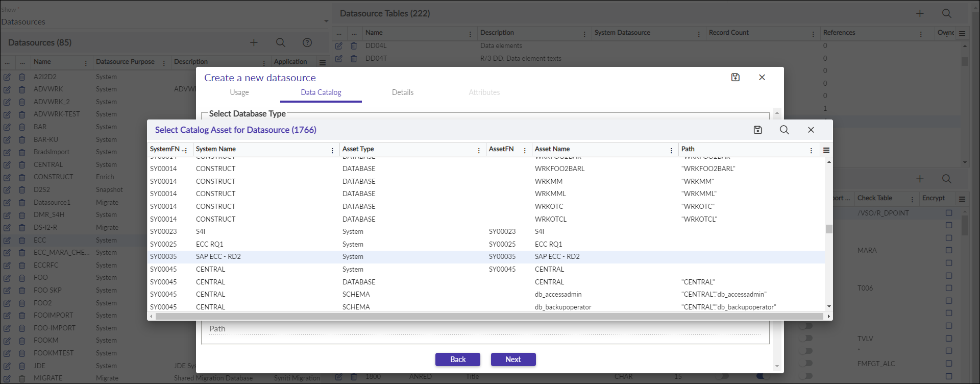Open Asset Type column options menu
The height and width of the screenshot is (384, 980).
coord(479,151)
